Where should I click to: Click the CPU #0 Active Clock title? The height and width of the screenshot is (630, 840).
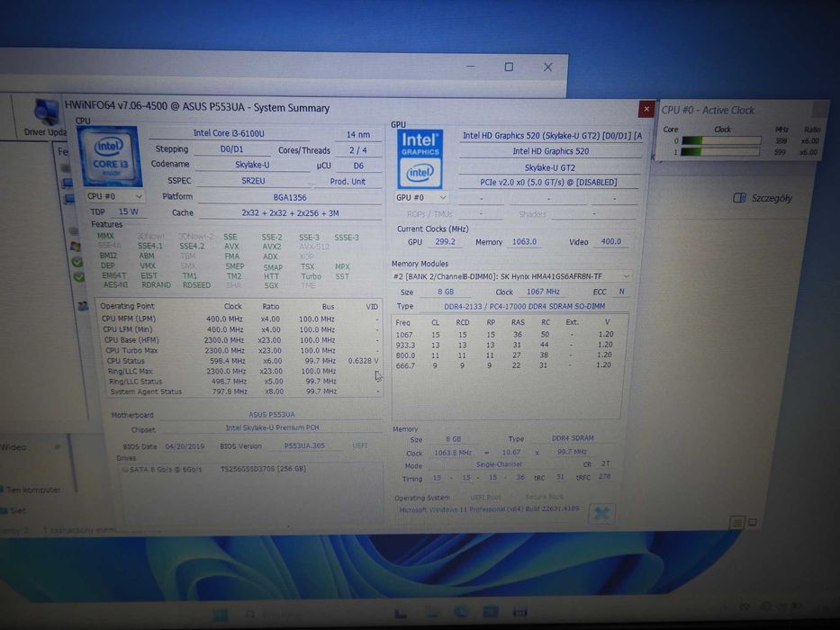click(x=708, y=111)
